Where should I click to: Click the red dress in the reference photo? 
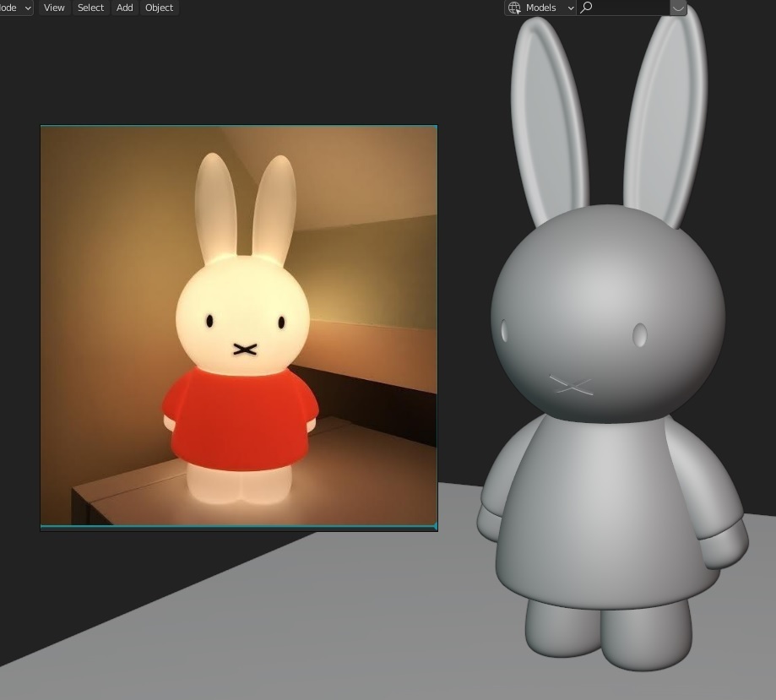coord(241,414)
